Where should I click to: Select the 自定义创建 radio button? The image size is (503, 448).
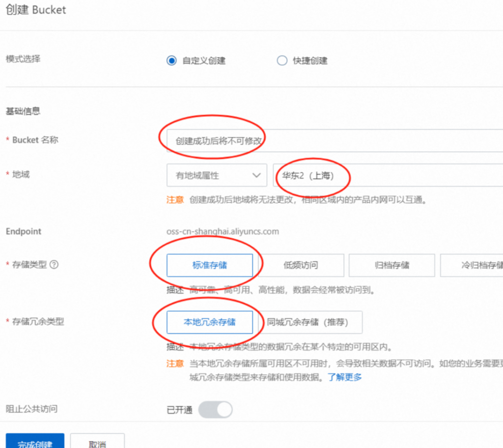pos(171,61)
